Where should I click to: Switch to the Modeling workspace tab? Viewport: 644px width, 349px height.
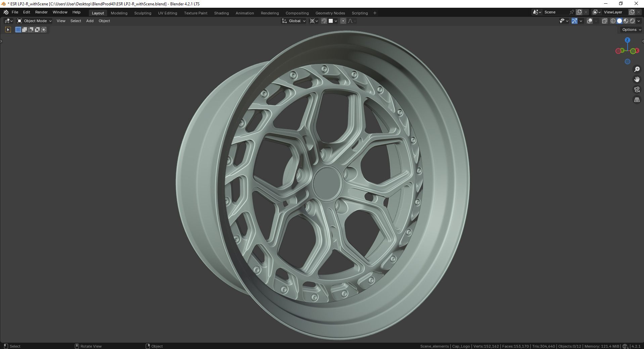(119, 13)
